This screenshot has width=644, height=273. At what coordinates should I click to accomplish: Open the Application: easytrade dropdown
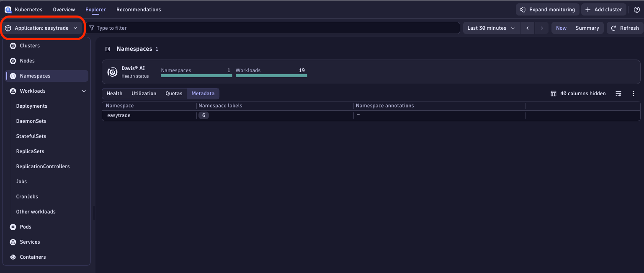[x=42, y=28]
